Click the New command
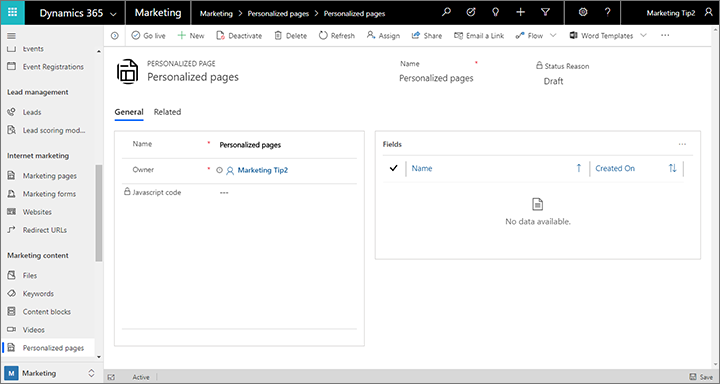The width and height of the screenshot is (720, 384). pos(191,35)
